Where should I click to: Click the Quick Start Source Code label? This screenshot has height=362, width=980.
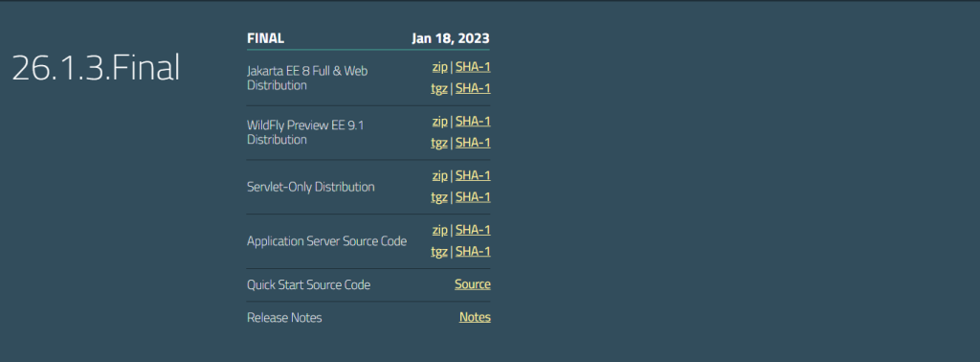coord(309,285)
